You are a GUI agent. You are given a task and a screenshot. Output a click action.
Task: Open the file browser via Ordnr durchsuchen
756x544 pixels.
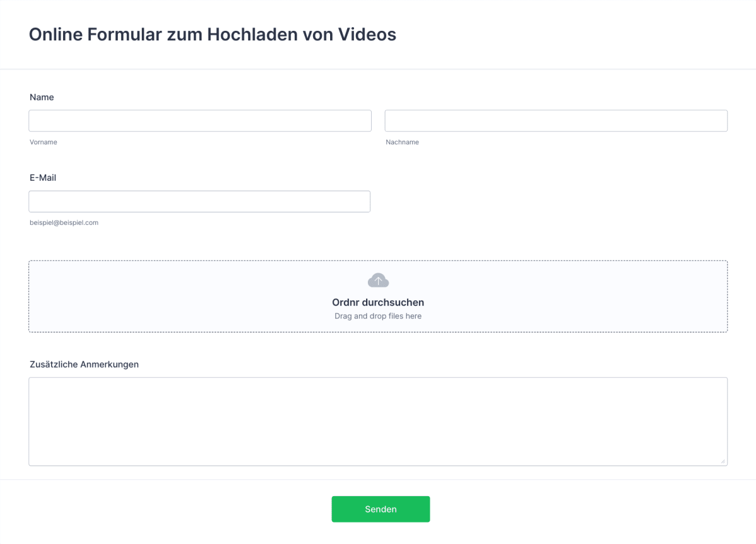[x=378, y=302]
